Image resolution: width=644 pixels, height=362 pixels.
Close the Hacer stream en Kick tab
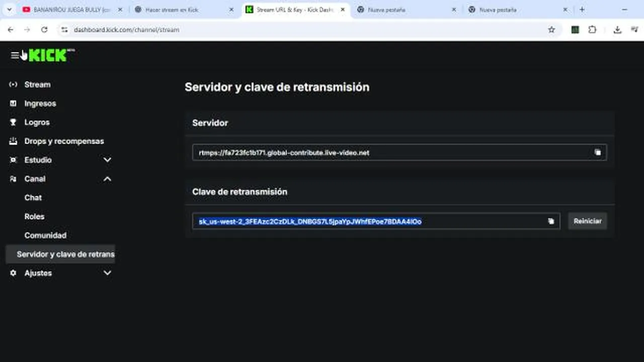coord(231,10)
